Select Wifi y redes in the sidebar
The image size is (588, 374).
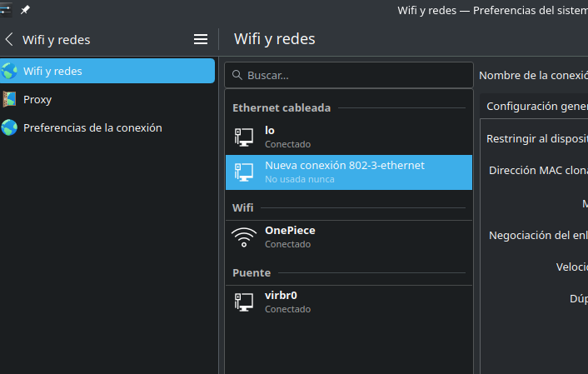point(107,71)
